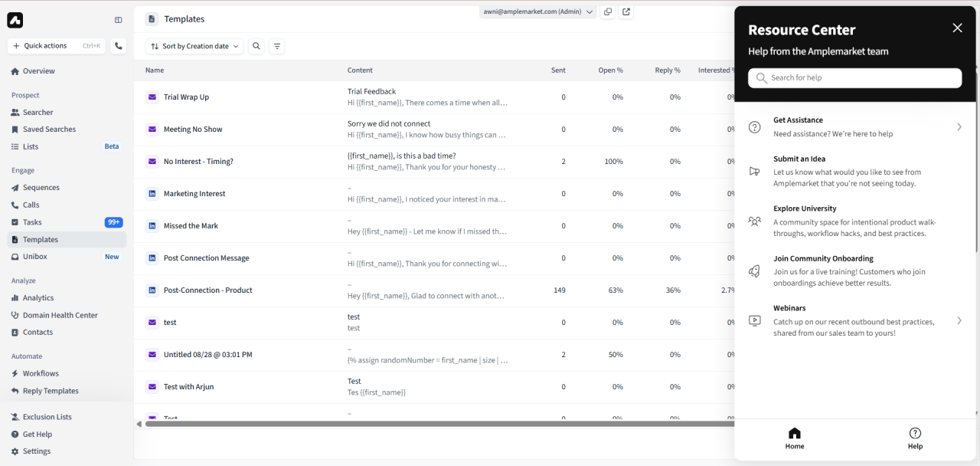Close the Resource Center panel

point(957,28)
